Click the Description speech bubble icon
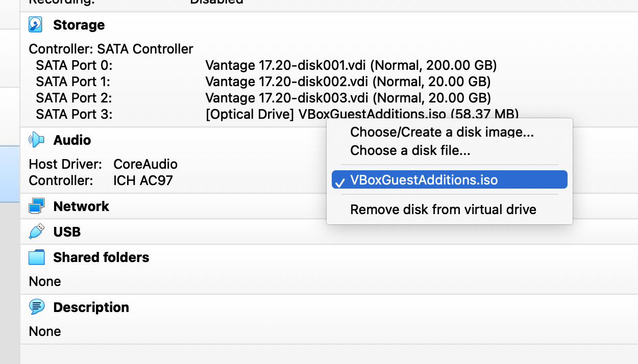Screen dimensions: 638x364 pyautogui.click(x=36, y=307)
